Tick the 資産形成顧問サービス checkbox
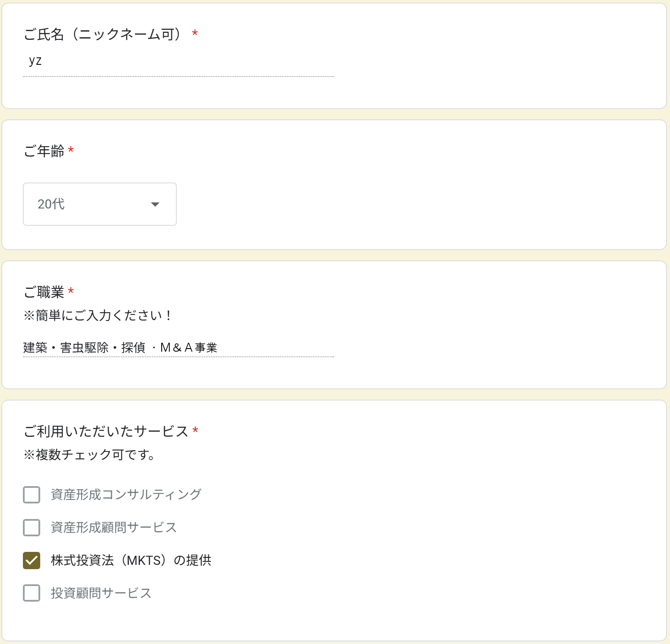Image resolution: width=670 pixels, height=644 pixels. click(x=32, y=528)
